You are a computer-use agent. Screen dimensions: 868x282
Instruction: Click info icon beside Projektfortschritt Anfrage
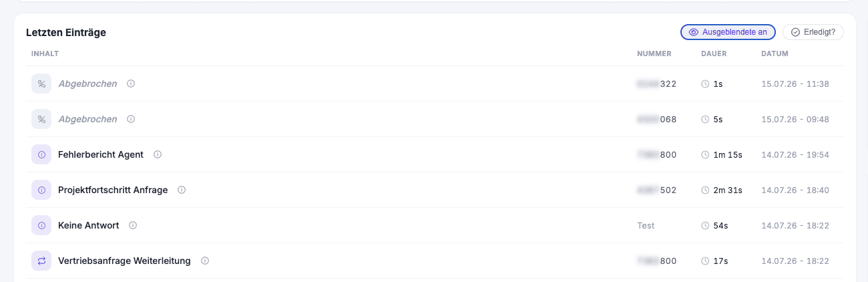click(x=182, y=190)
